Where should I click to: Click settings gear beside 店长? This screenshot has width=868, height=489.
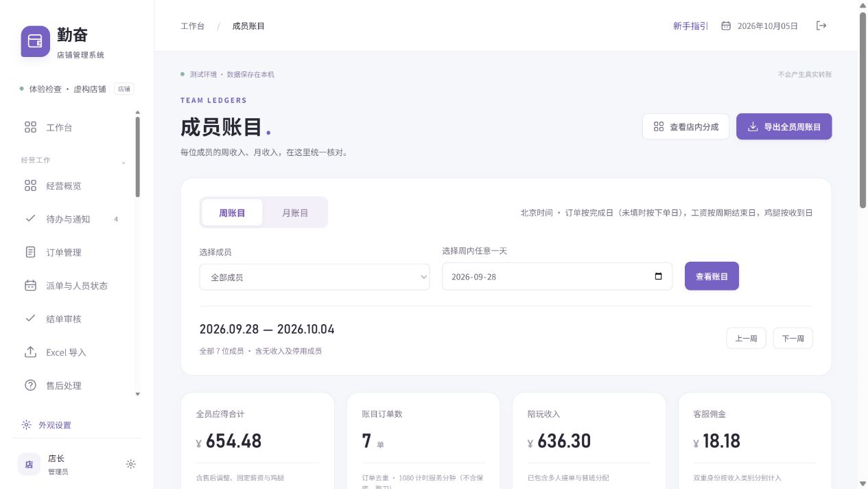131,464
